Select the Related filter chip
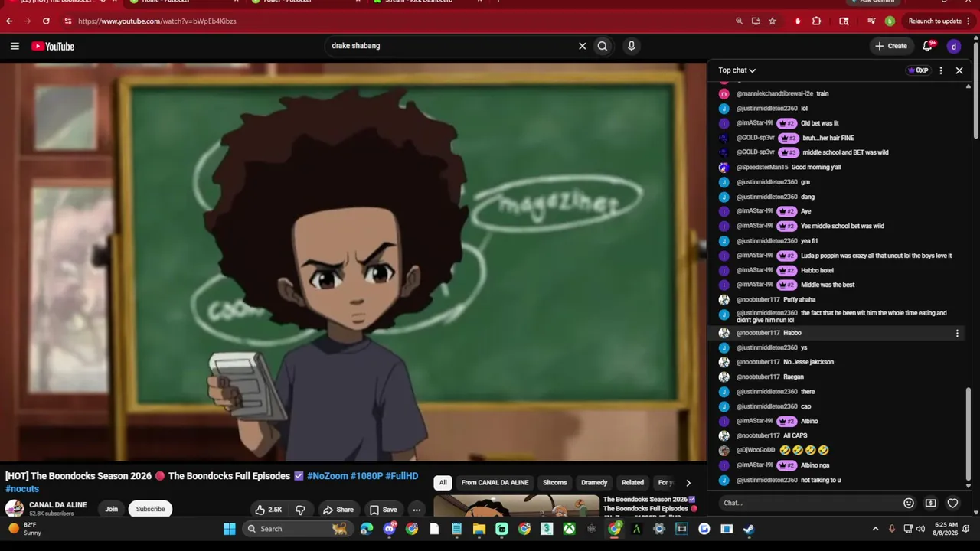This screenshot has height=551, width=980. (x=632, y=483)
